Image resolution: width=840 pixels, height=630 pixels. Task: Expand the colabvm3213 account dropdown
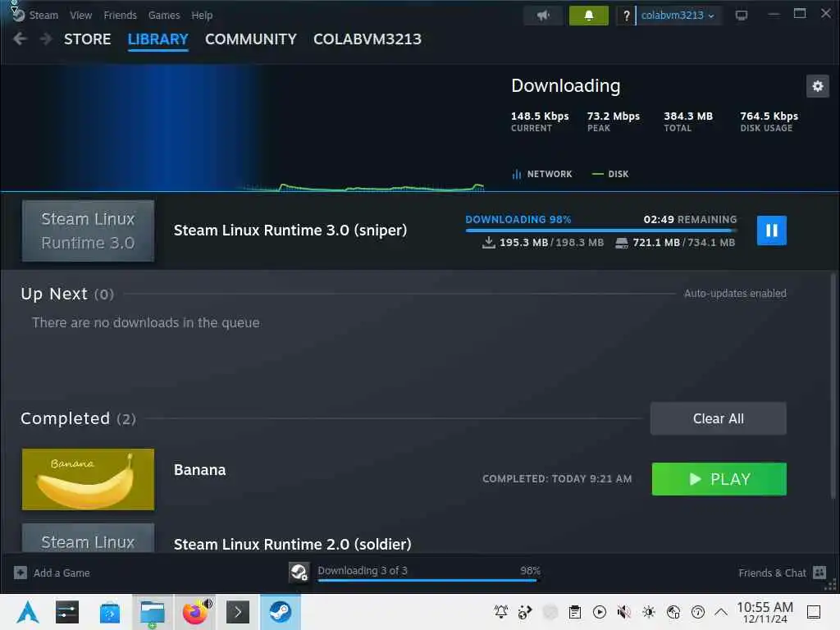coord(678,16)
